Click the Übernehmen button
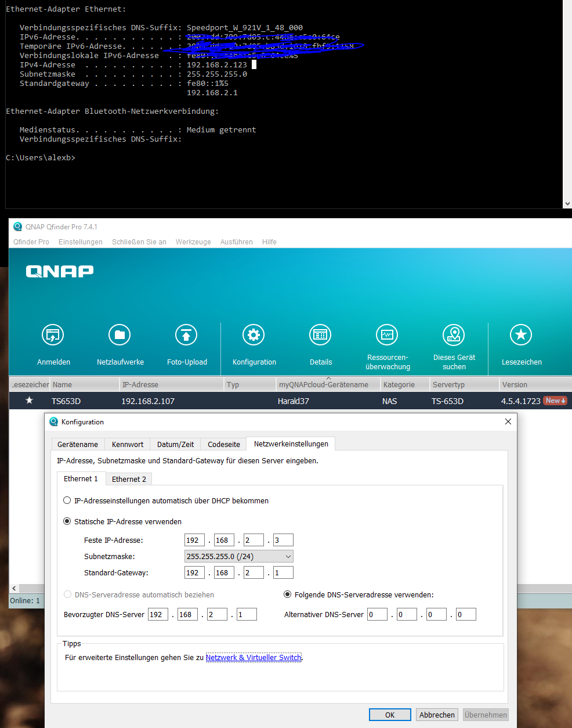The width and height of the screenshot is (572, 728). 486,715
